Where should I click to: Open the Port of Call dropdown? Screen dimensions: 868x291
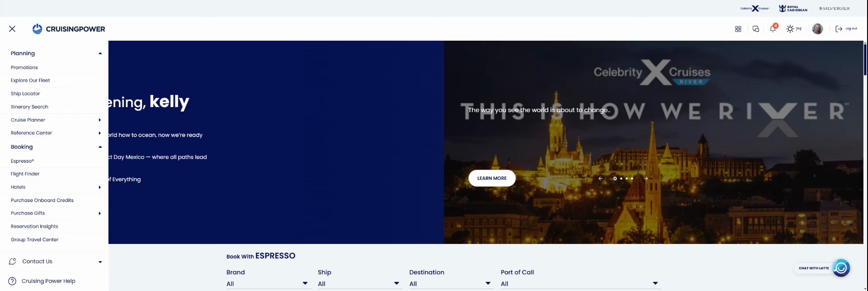[x=580, y=284]
